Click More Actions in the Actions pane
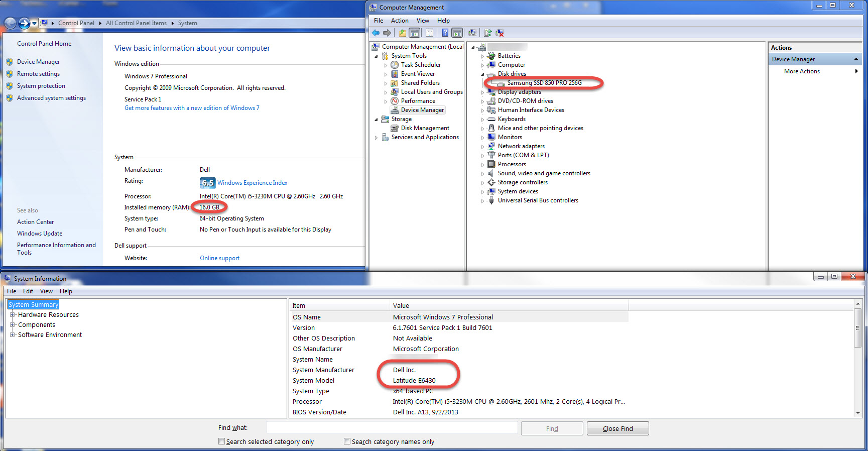The height and width of the screenshot is (451, 868). point(802,71)
